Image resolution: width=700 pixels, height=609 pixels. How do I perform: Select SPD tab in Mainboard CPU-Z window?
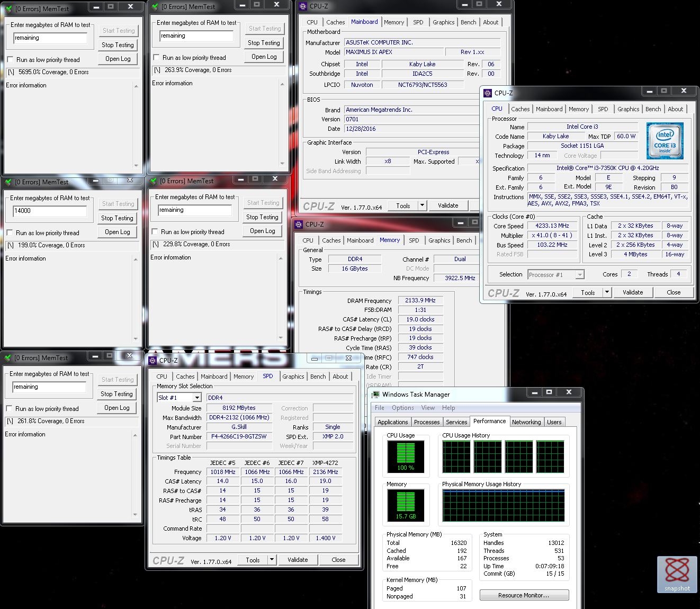pos(418,22)
